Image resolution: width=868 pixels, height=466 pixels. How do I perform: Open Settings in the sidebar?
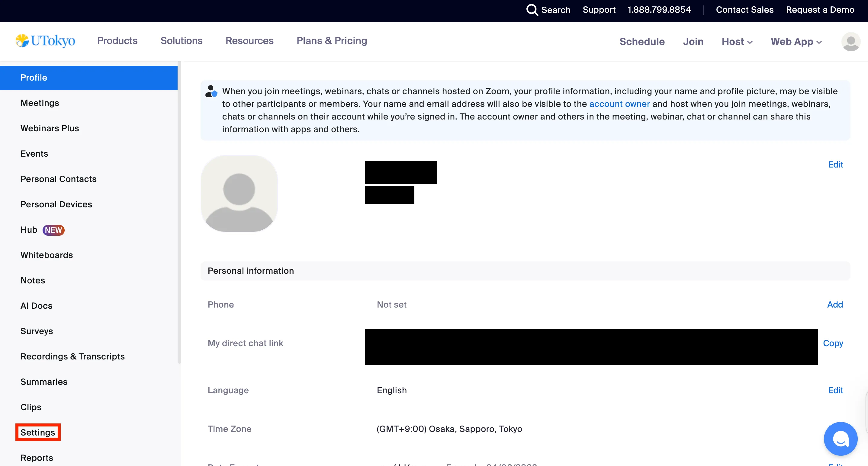tap(38, 432)
